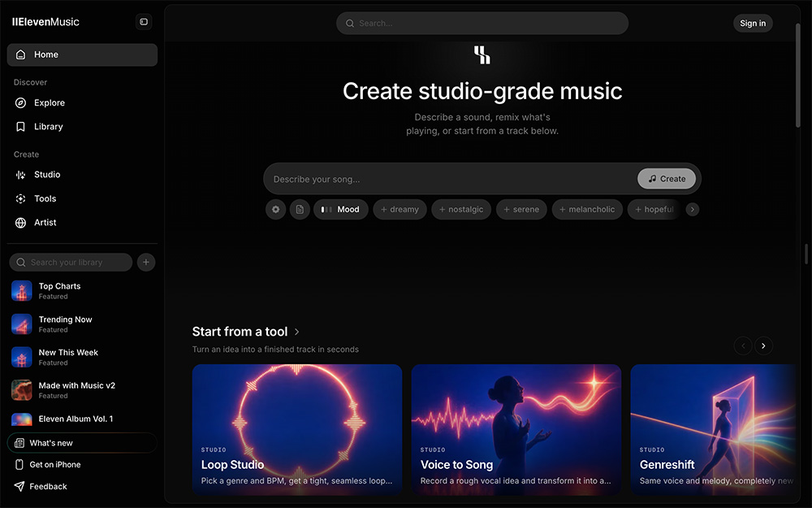Open the Library page

click(x=82, y=127)
